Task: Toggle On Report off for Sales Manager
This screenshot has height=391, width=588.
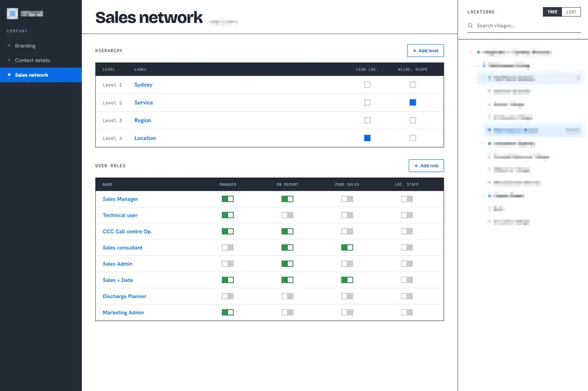Action: pyautogui.click(x=288, y=199)
